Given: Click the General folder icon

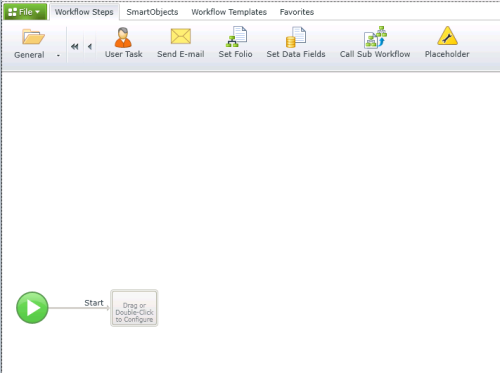Looking at the screenshot, I should click(x=33, y=37).
